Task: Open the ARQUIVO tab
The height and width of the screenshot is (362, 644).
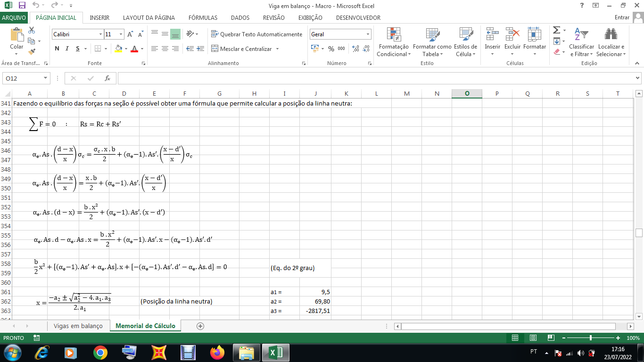Action: 14,17
